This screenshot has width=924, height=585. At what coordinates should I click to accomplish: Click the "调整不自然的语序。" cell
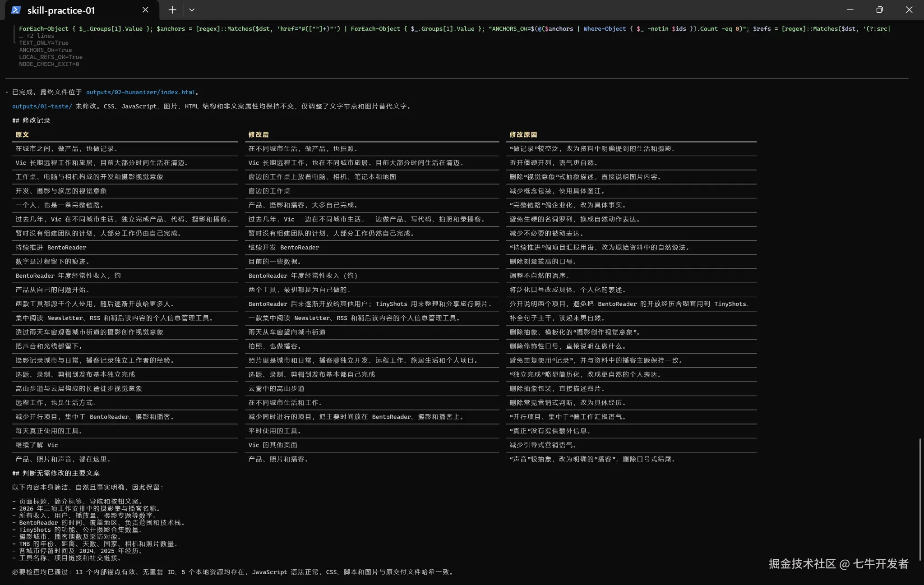[x=540, y=276]
